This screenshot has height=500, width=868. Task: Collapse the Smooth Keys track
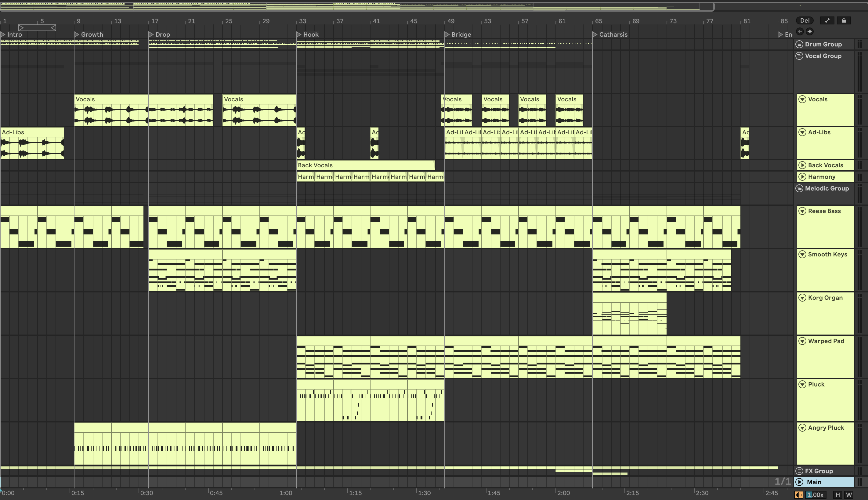pos(802,255)
